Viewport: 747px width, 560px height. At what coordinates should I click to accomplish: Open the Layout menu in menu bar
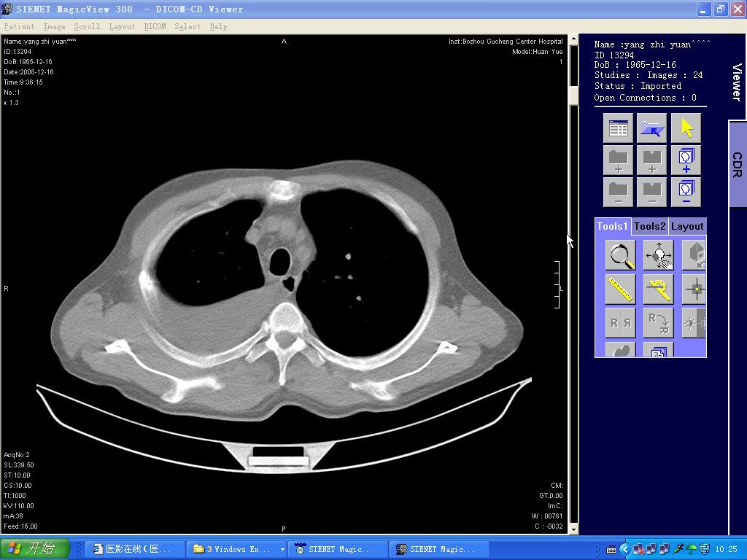tap(122, 27)
